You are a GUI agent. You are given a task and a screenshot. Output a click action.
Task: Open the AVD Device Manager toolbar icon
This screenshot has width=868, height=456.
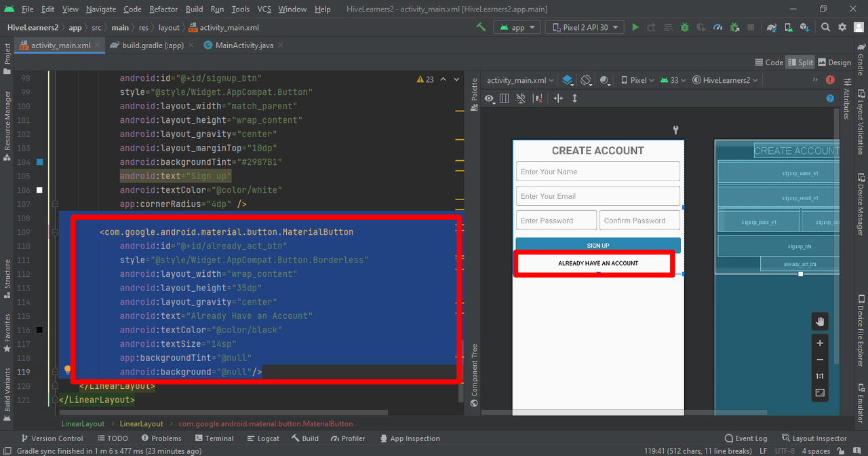pyautogui.click(x=789, y=27)
